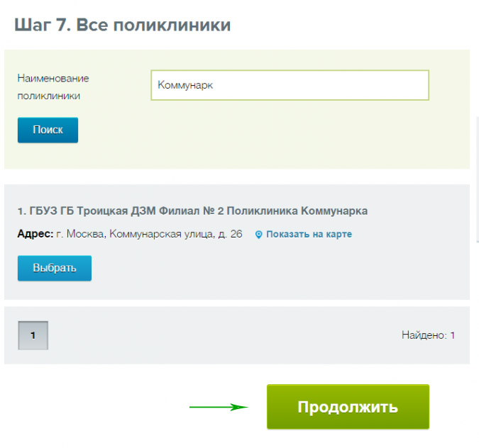Click the Поликлиника Коммунарка result title
The width and height of the screenshot is (479, 448).
point(192,211)
